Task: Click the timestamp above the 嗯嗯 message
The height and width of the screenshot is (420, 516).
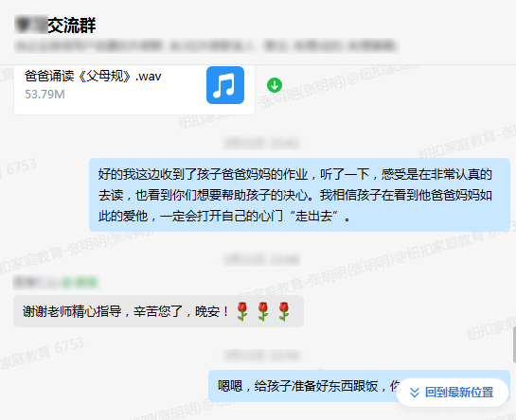Action: 262,356
